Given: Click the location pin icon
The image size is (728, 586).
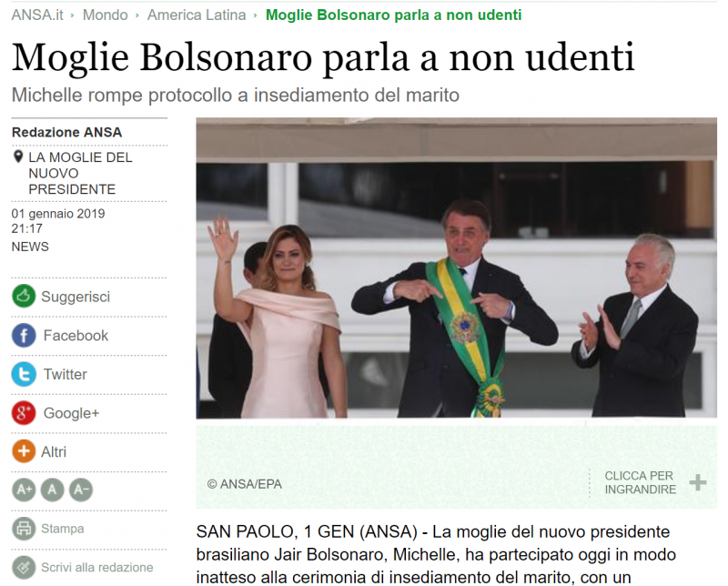Looking at the screenshot, I should point(18,157).
